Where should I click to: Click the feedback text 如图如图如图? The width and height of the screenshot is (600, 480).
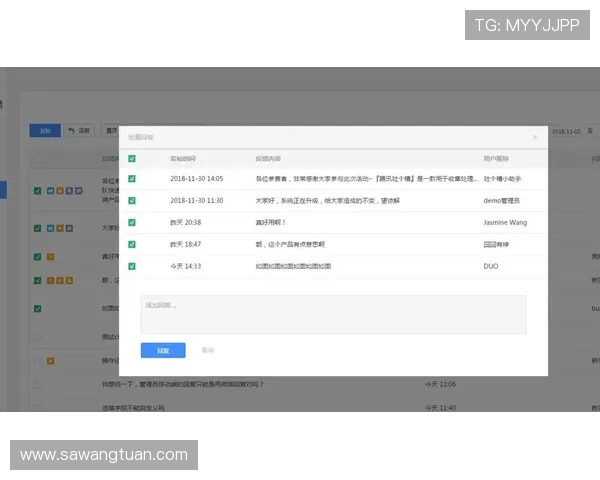293,266
